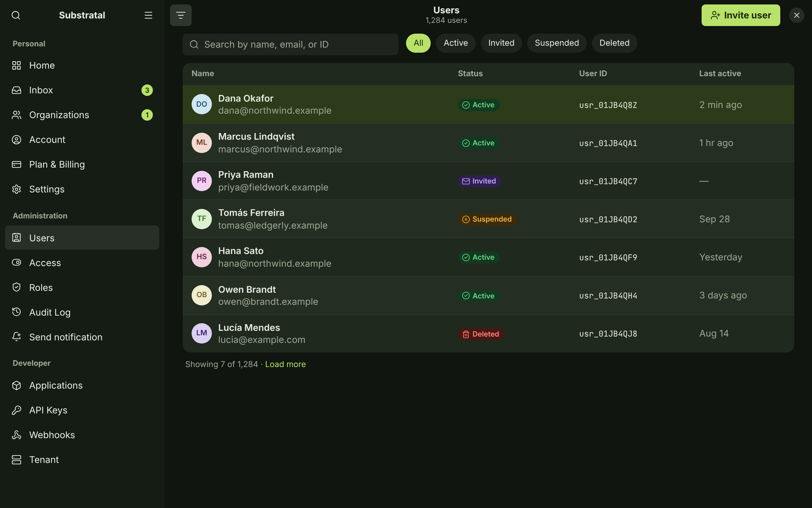Screen dimensions: 812x508
Task: Click the Inbox tray icon
Action: pos(16,90)
